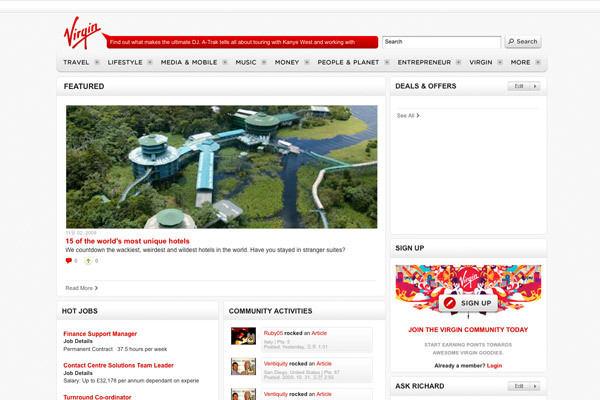Open the Travel menu
Screen dimensions: 600x400
(x=76, y=62)
